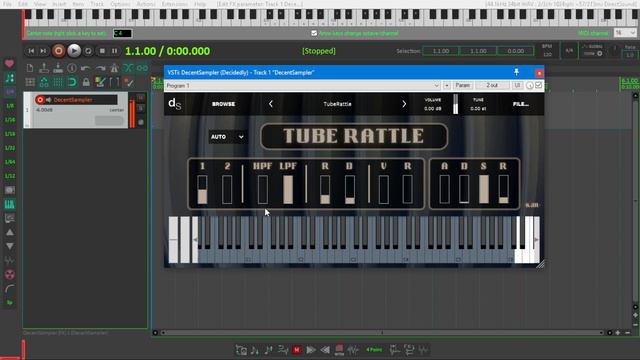Click the DecentSampler dS logo
The image size is (640, 360).
pos(175,104)
